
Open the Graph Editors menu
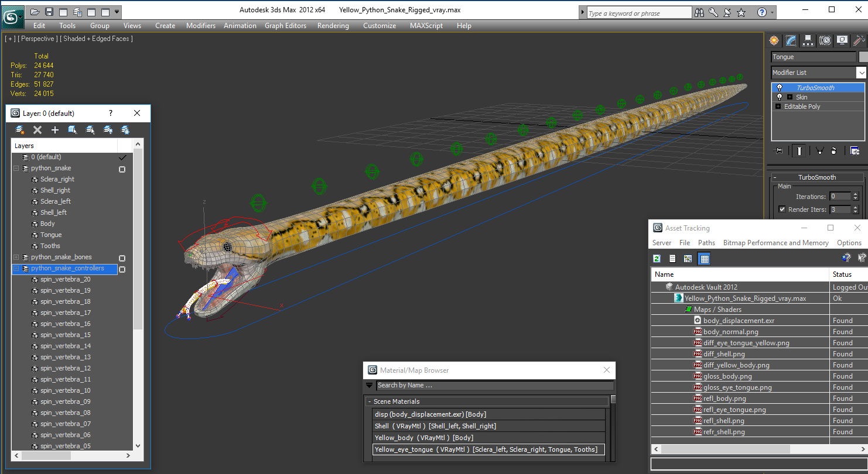point(286,26)
